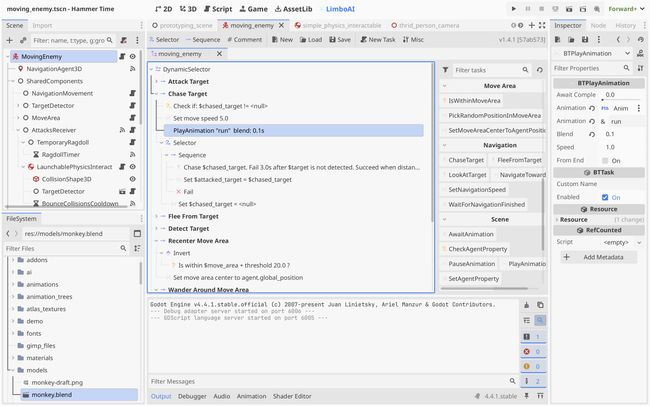The height and width of the screenshot is (406, 650).
Task: Add a new node in Scene panel
Action: click(x=10, y=40)
